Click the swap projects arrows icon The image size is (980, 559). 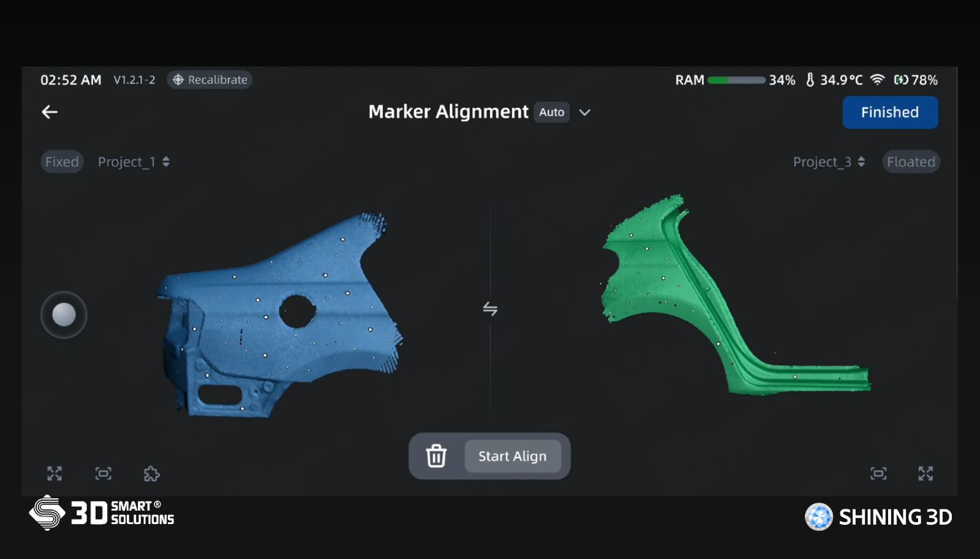click(x=490, y=309)
